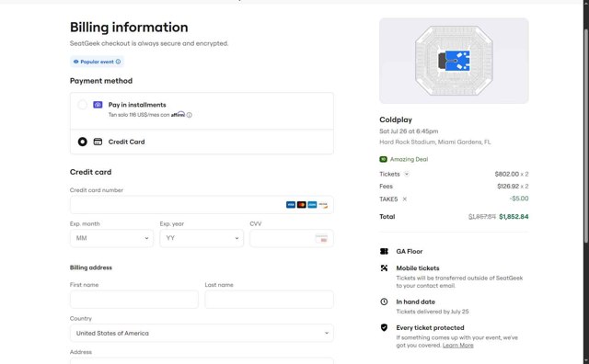Click the Pay in installments label
The width and height of the screenshot is (589, 364).
coord(137,105)
